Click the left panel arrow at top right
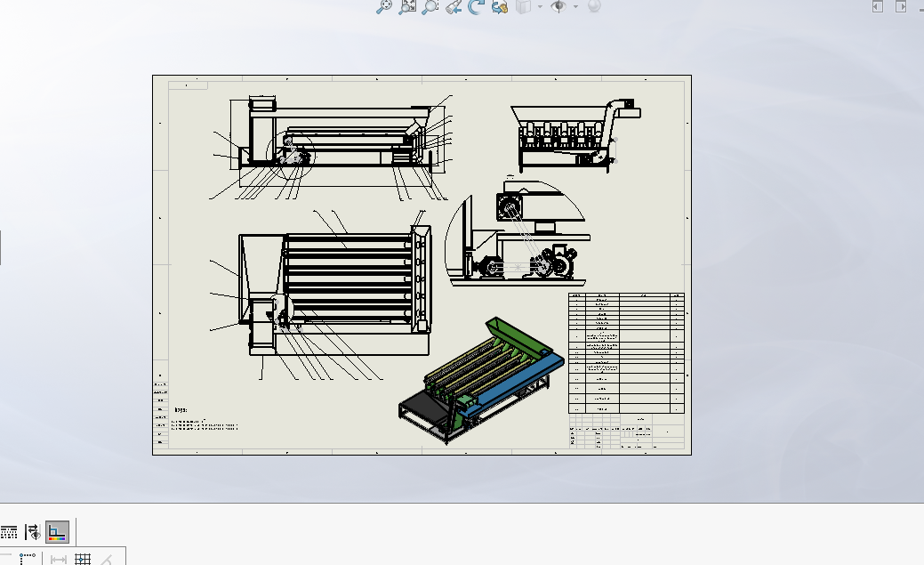Image resolution: width=924 pixels, height=565 pixels. tap(878, 6)
